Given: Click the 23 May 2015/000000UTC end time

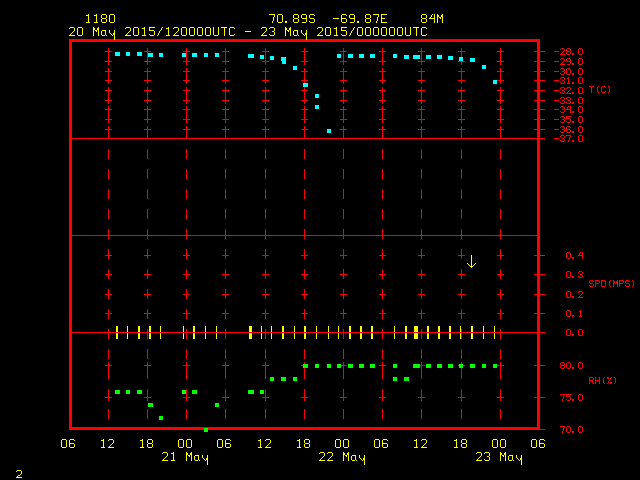Looking at the screenshot, I should (343, 31).
